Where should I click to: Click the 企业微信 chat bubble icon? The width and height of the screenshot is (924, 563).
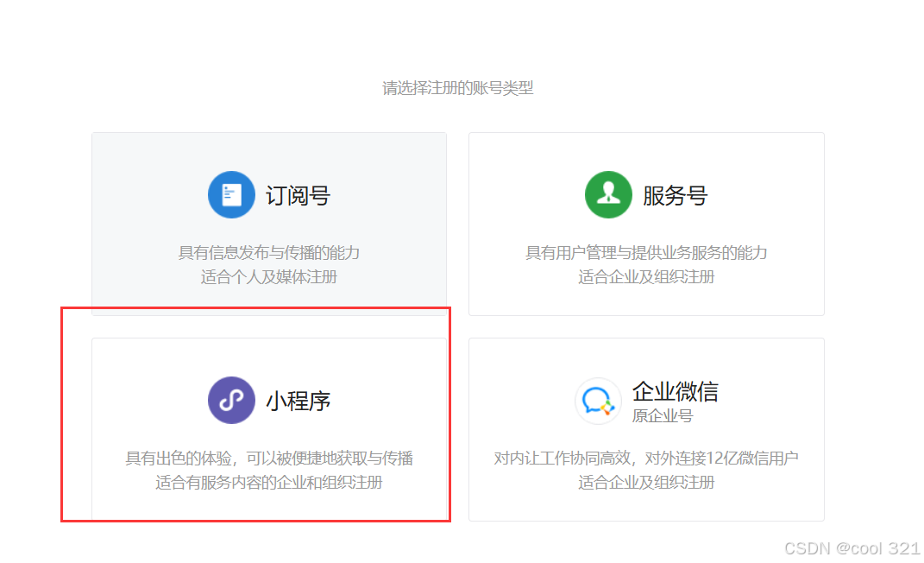[x=598, y=401]
